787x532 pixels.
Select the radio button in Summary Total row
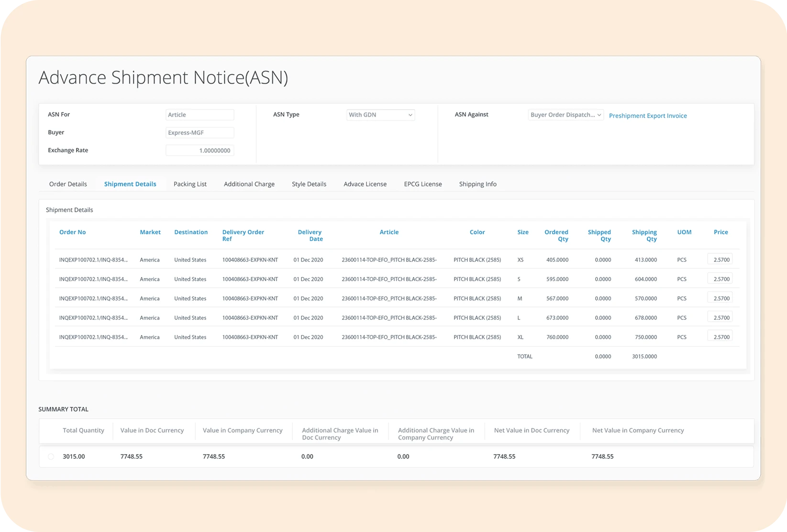point(51,457)
